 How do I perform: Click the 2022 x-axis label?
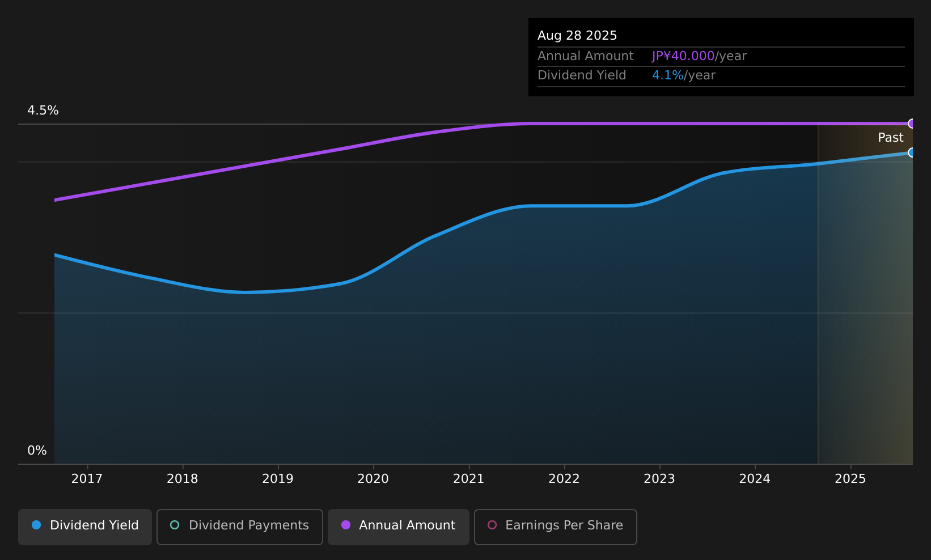pyautogui.click(x=564, y=479)
